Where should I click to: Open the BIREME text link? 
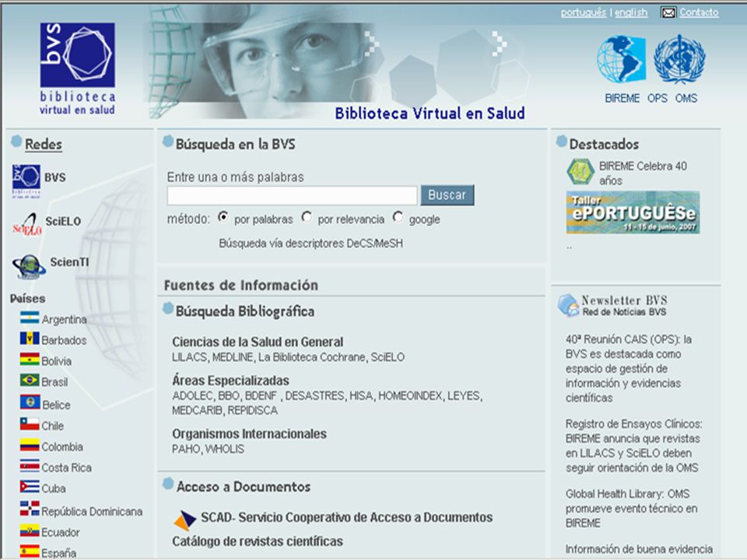(622, 99)
